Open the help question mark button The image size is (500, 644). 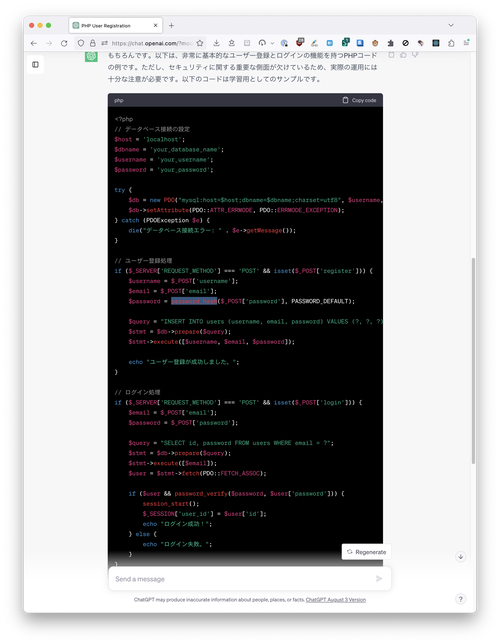tap(461, 599)
